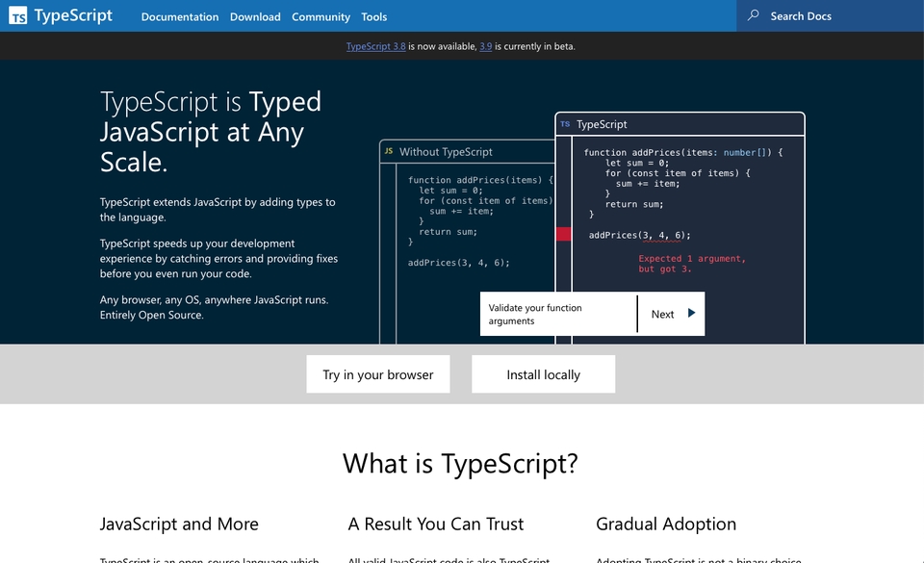924x563 pixels.
Task: Click the Next play arrow icon
Action: pyautogui.click(x=691, y=314)
